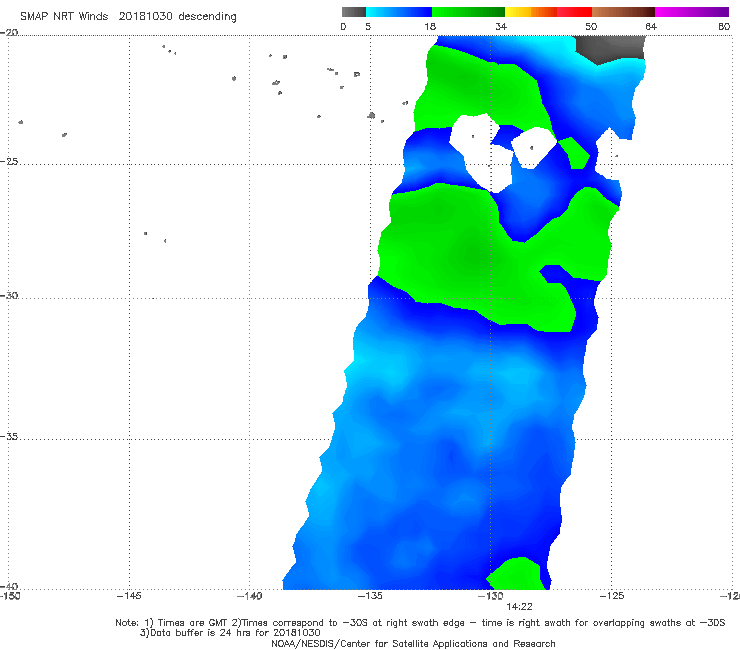The image size is (740, 650).
Task: Click the latitude label '-30'
Action: coord(9,295)
